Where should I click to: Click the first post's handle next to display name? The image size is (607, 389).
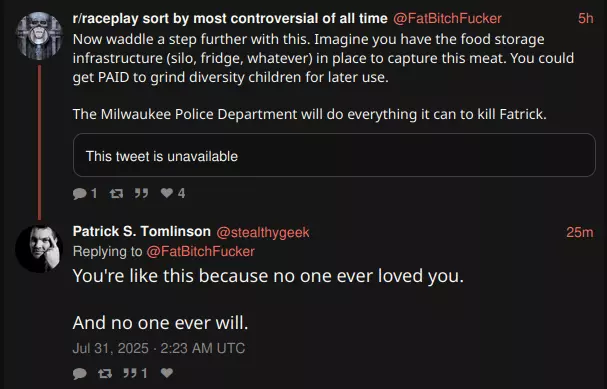(x=447, y=18)
